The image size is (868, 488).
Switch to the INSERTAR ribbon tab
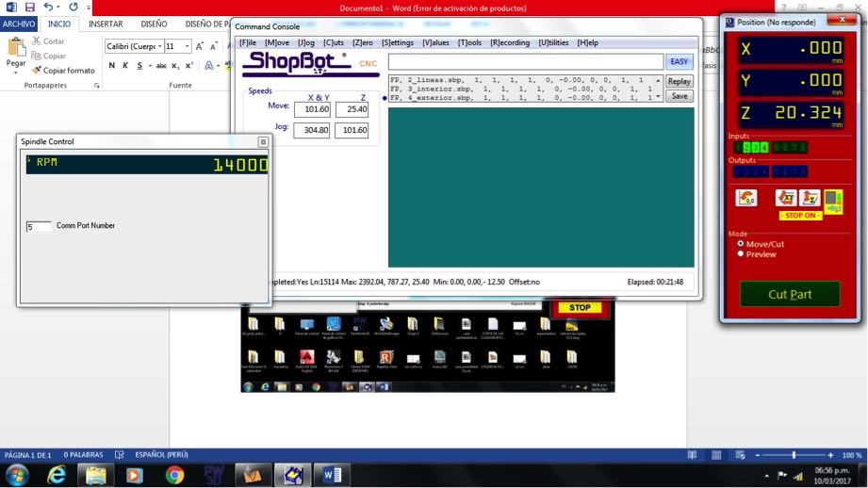[x=106, y=24]
